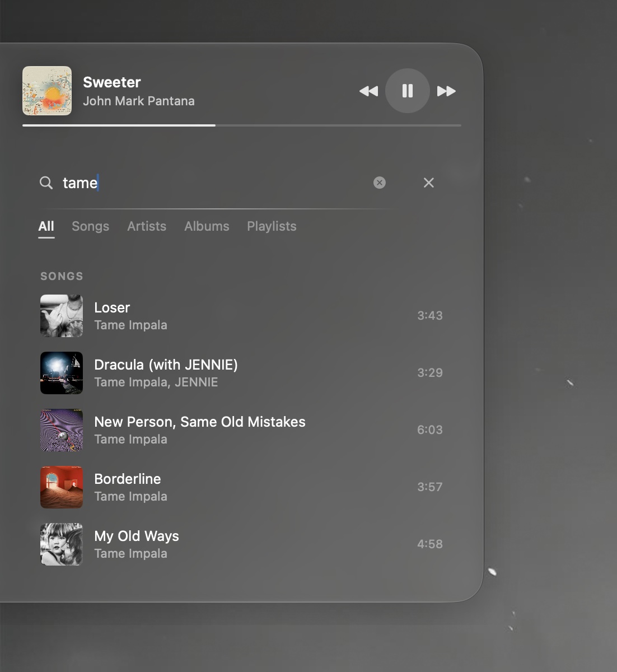Play the song Loser

pos(241,316)
